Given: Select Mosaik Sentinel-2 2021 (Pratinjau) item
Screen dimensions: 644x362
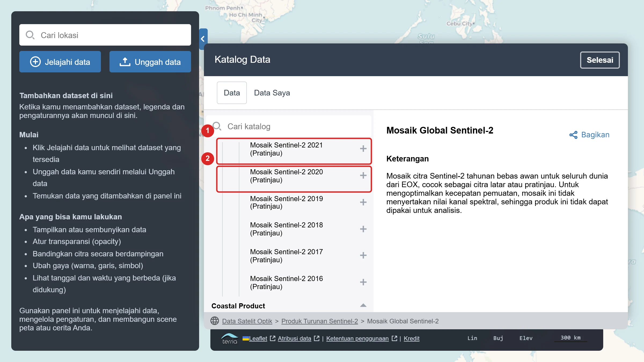Looking at the screenshot, I should point(286,149).
